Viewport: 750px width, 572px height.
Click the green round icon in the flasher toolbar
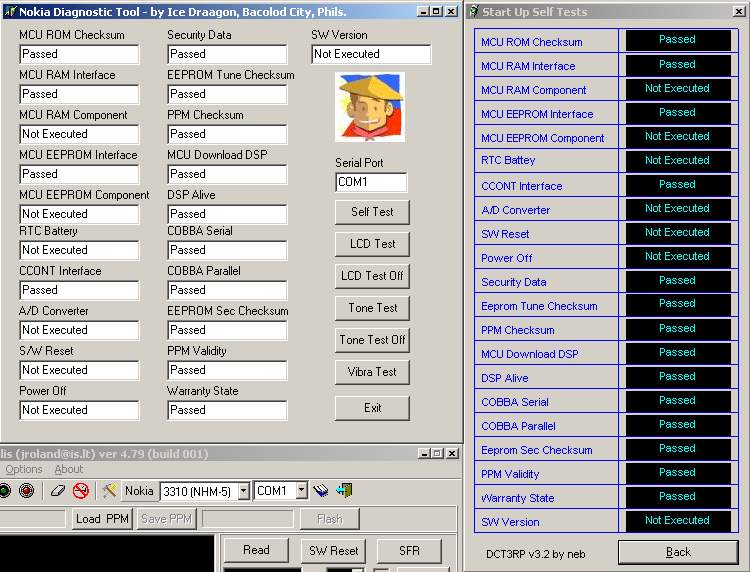pyautogui.click(x=5, y=491)
